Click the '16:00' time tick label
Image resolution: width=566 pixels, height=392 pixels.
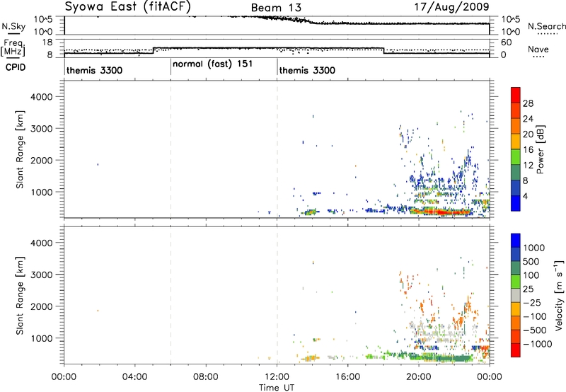pyautogui.click(x=347, y=377)
